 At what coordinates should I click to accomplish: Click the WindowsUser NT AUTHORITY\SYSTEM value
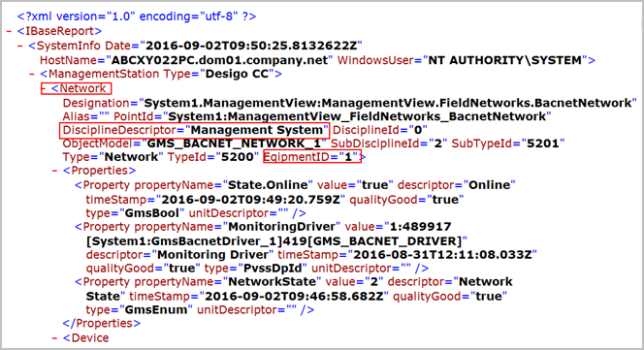(504, 60)
